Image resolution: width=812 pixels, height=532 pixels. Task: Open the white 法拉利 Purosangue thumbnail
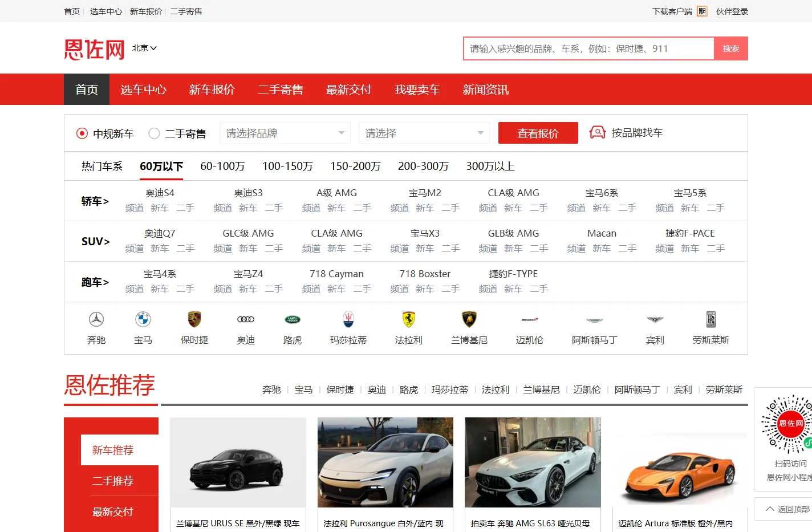[x=385, y=462]
